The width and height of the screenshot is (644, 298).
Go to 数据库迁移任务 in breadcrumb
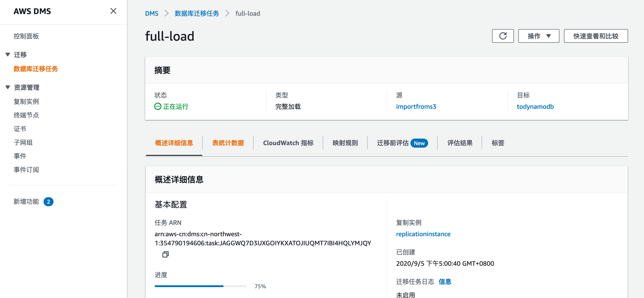click(197, 13)
